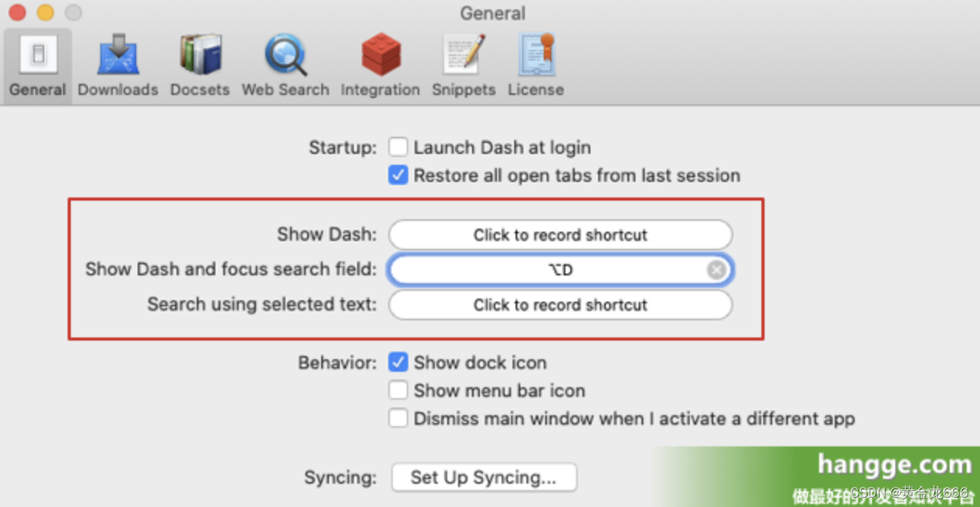Record a shortcut for Show Dash
Viewport: 980px width, 507px height.
[x=559, y=235]
